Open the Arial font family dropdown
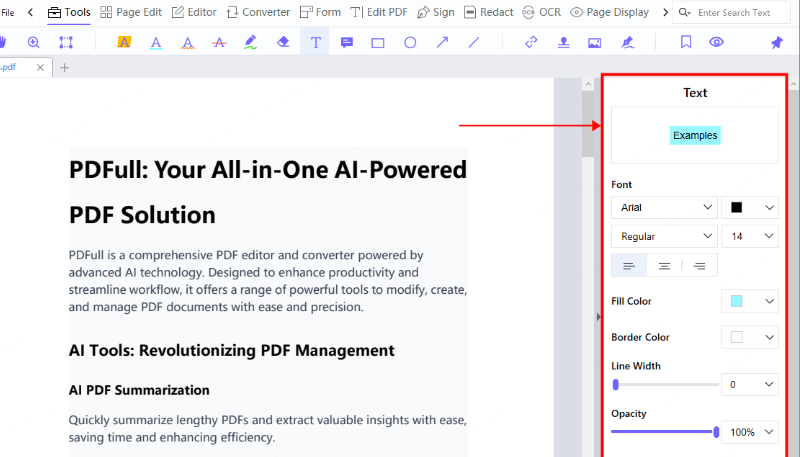This screenshot has width=800, height=457. point(664,207)
